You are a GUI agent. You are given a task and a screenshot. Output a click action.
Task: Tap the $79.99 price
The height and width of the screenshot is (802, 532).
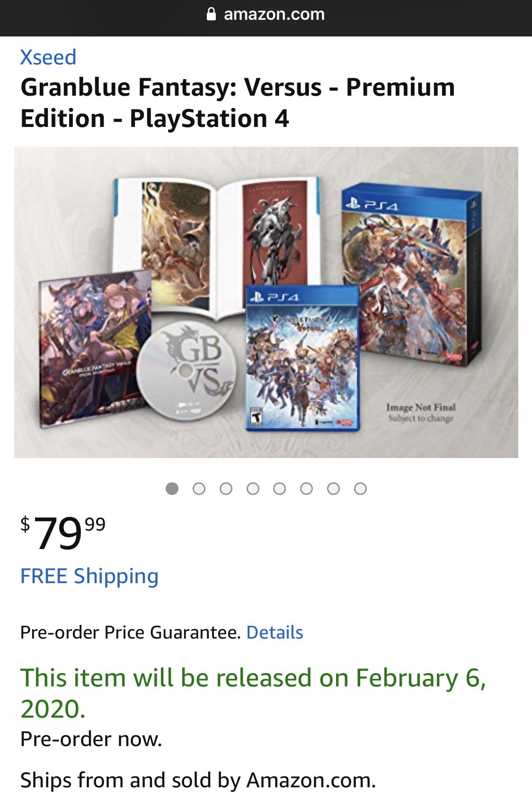tap(63, 532)
